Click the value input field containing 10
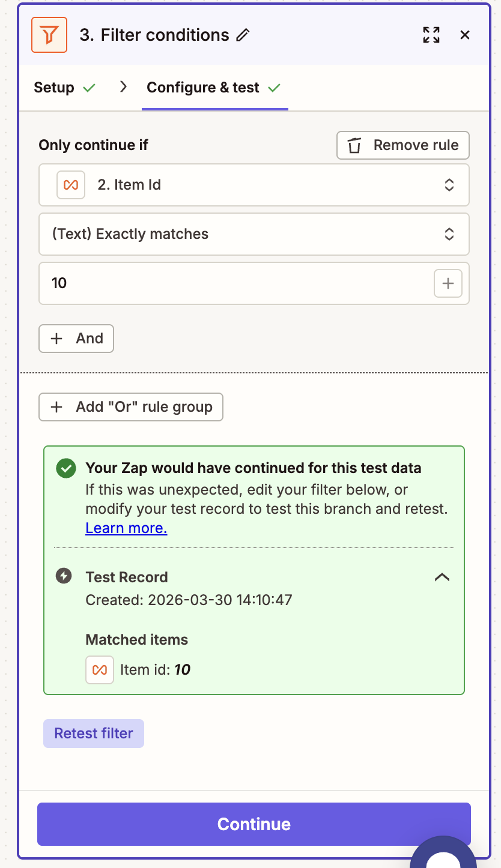501x868 pixels. (x=234, y=283)
